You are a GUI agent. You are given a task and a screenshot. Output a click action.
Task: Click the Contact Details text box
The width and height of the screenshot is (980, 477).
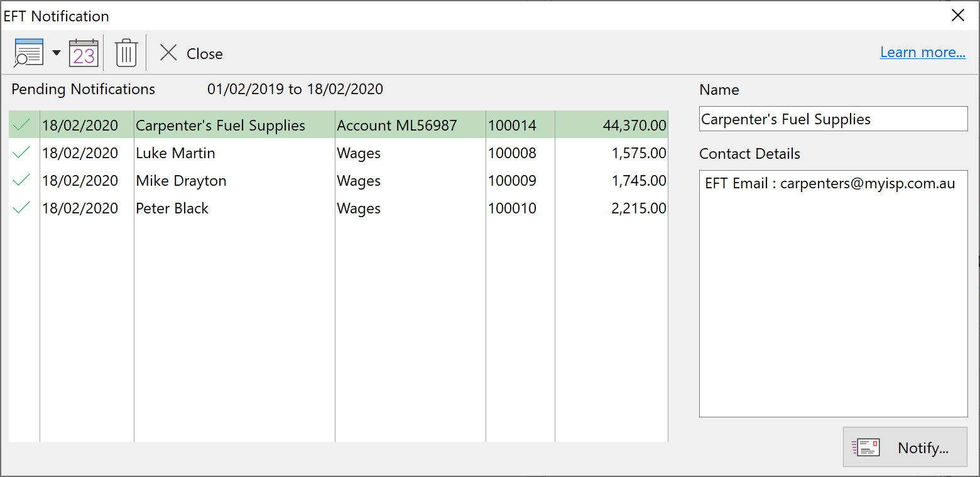tap(833, 293)
